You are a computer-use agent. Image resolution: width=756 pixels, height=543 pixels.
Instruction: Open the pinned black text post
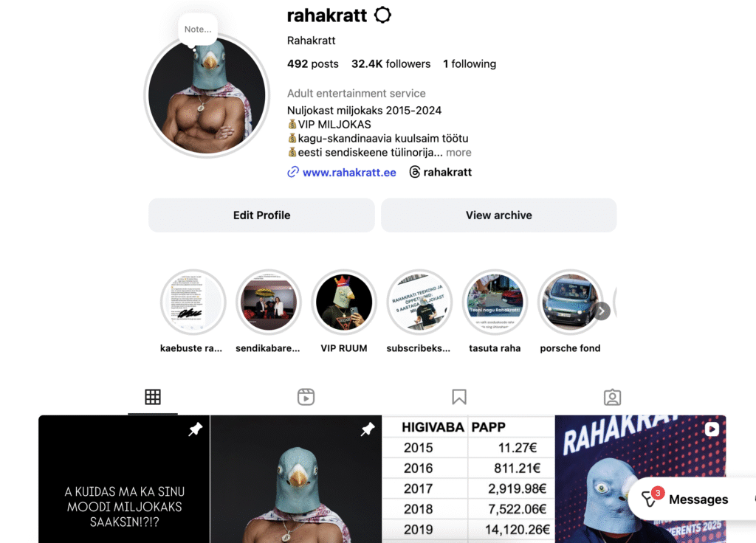pos(124,479)
